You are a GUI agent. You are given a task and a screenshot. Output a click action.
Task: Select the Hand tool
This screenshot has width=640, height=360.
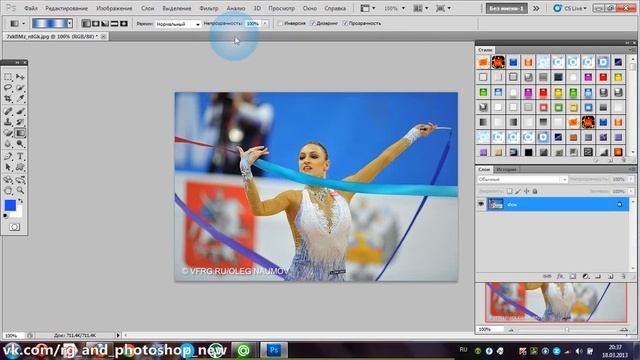[x=8, y=191]
